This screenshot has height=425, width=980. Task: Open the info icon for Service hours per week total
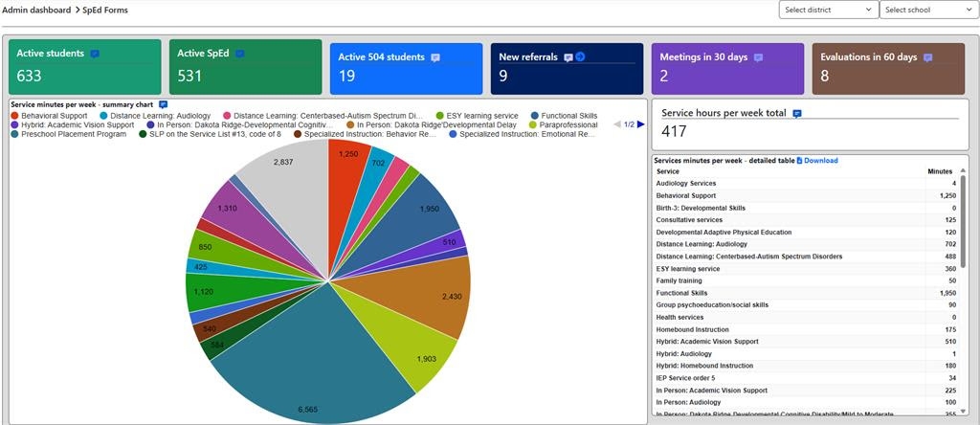(797, 113)
